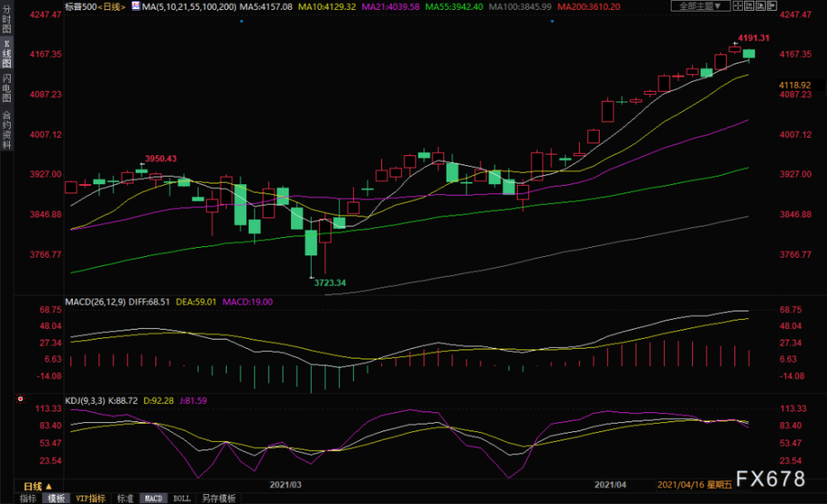Click the crosshair cursor icon at top right
Screen dimensions: 827x504
[738, 6]
